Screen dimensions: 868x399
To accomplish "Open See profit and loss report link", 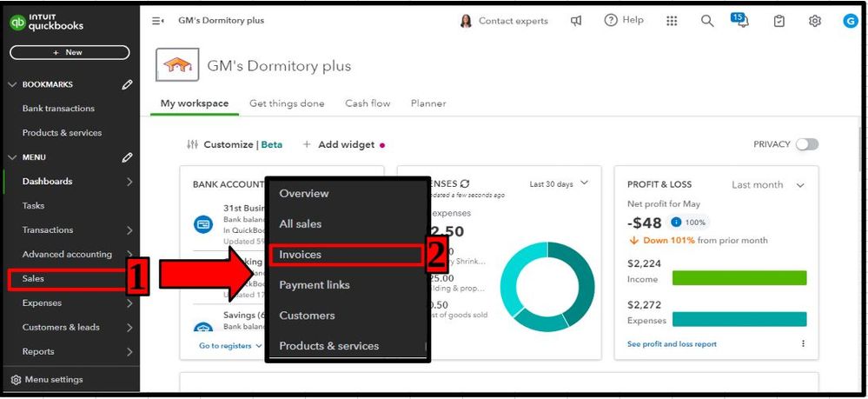I will pyautogui.click(x=672, y=344).
